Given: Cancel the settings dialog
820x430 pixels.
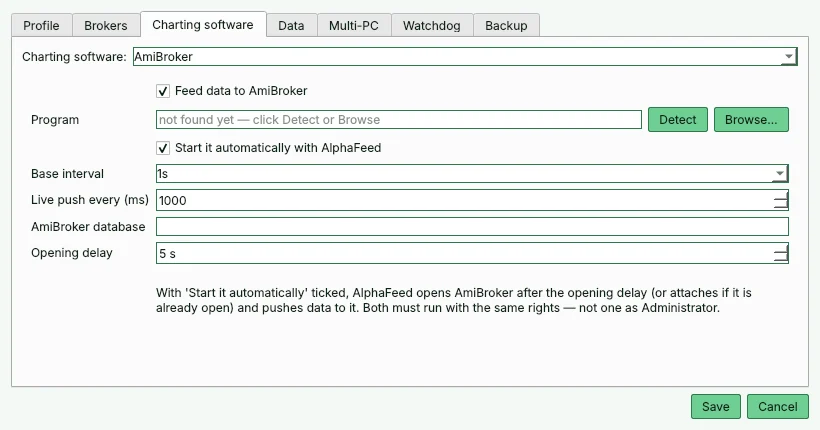Looking at the screenshot, I should 778,406.
